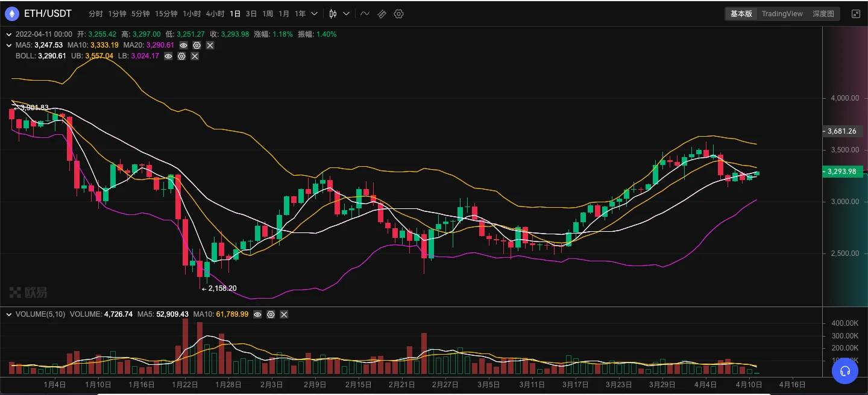Select the 4小时 timeframe
This screenshot has width=868, height=395.
pyautogui.click(x=215, y=14)
